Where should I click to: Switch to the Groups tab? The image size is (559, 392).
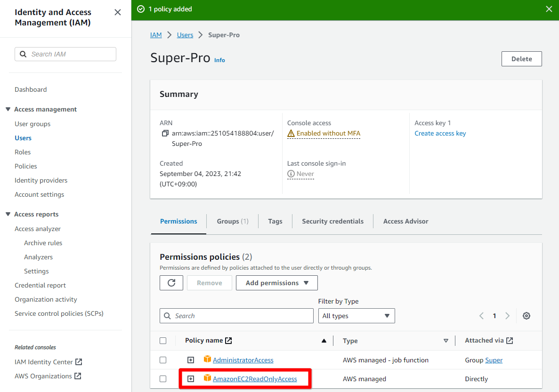(x=233, y=221)
